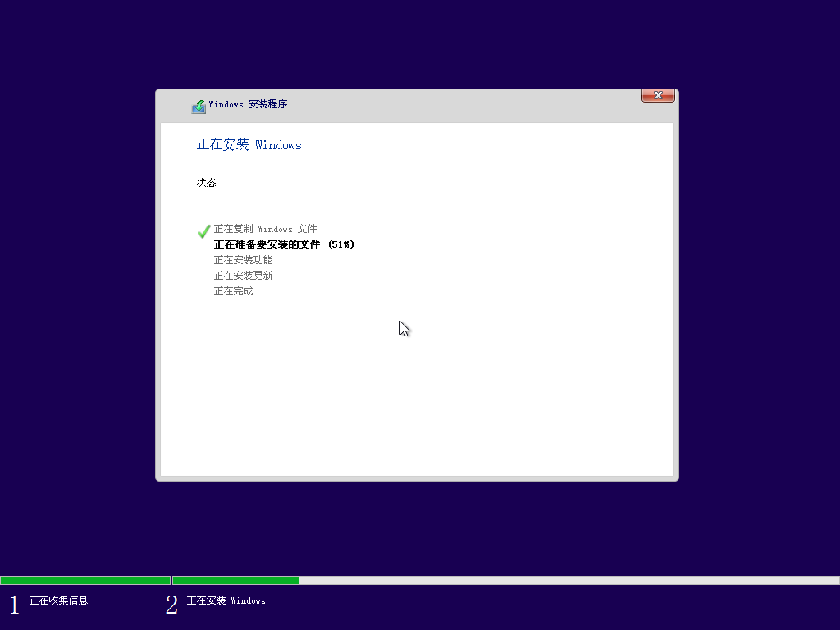Viewport: 840px width, 630px height.
Task: Click the green progress bar for phase 2
Action: (238, 580)
